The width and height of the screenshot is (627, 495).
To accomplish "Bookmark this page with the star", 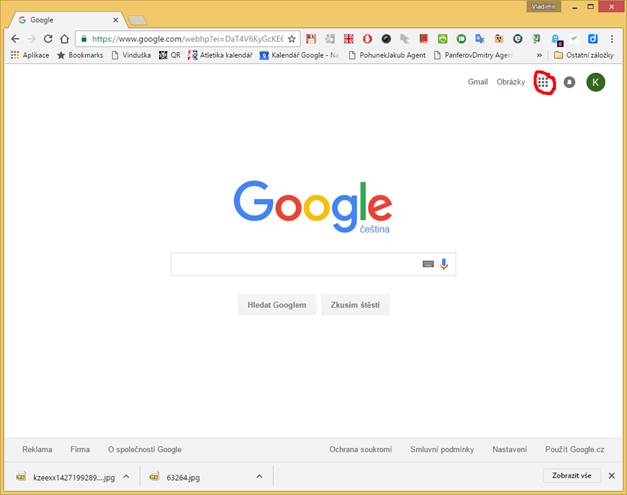I will pos(292,39).
